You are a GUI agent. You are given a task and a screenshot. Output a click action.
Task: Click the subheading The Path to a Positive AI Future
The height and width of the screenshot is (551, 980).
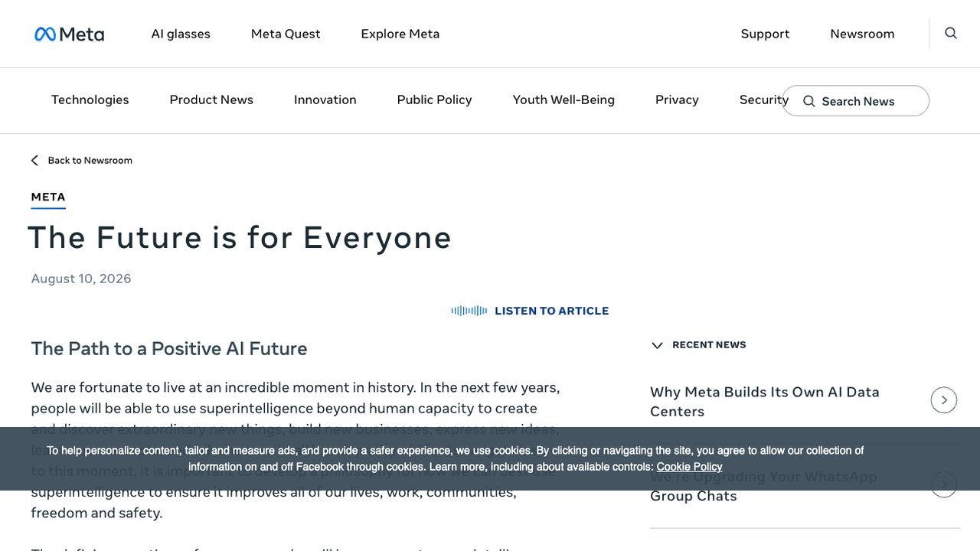tap(169, 349)
